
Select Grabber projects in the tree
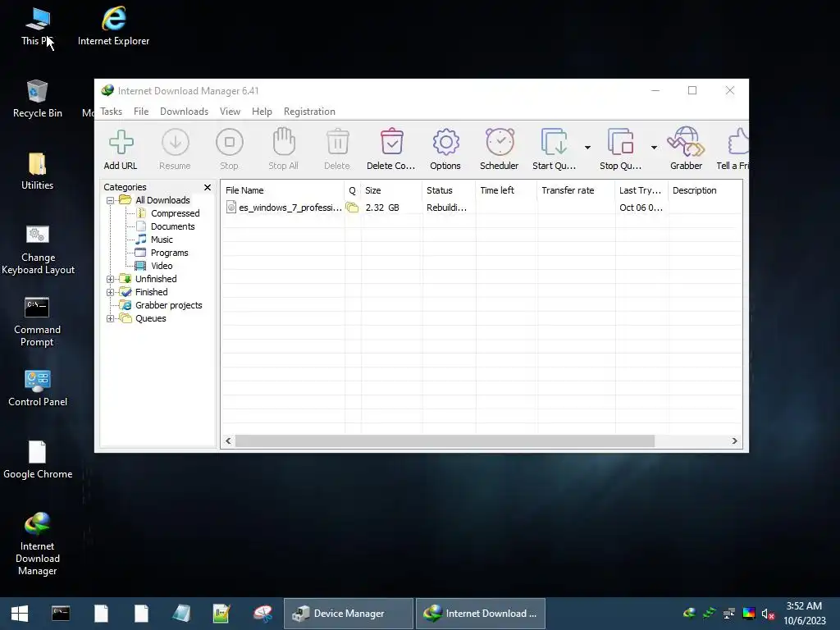click(x=169, y=305)
